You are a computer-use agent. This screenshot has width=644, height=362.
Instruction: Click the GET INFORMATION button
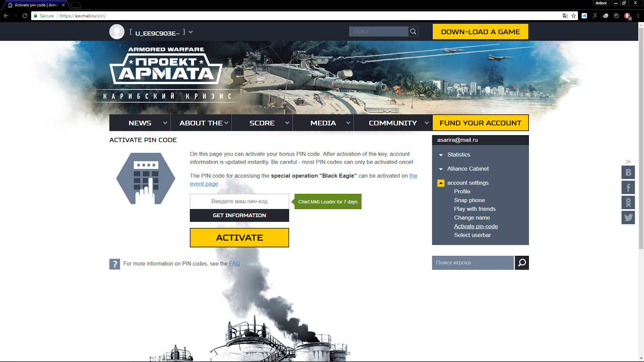tap(239, 216)
